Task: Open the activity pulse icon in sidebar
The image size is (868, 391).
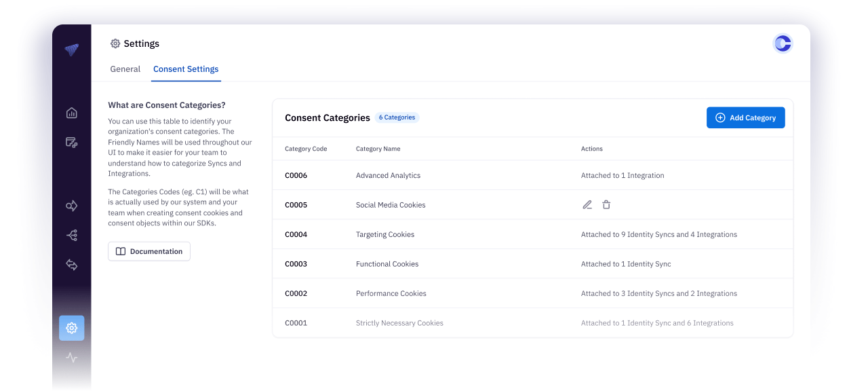Action: coord(72,358)
